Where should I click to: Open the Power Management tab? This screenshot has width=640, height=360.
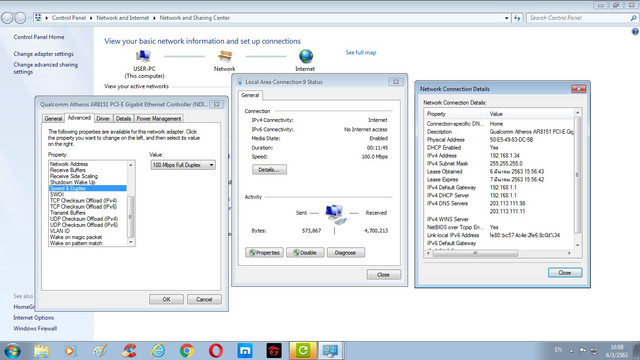coord(158,118)
